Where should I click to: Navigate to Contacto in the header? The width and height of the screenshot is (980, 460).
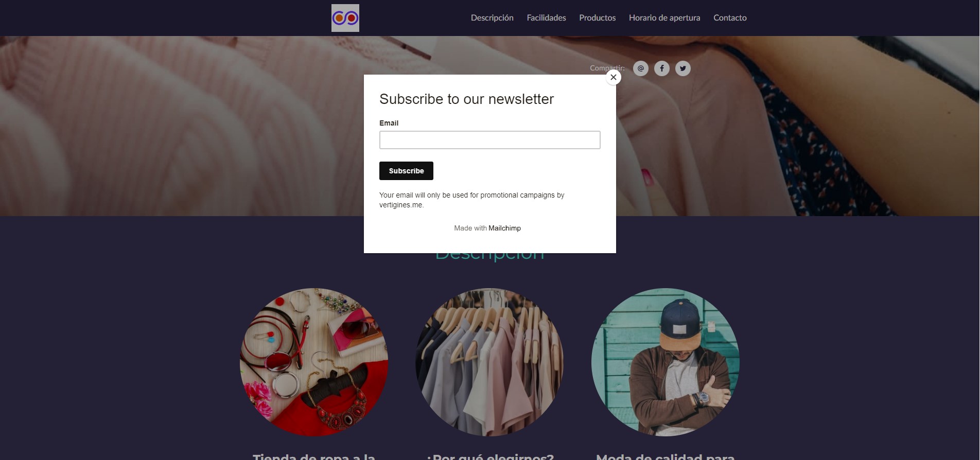[729, 18]
